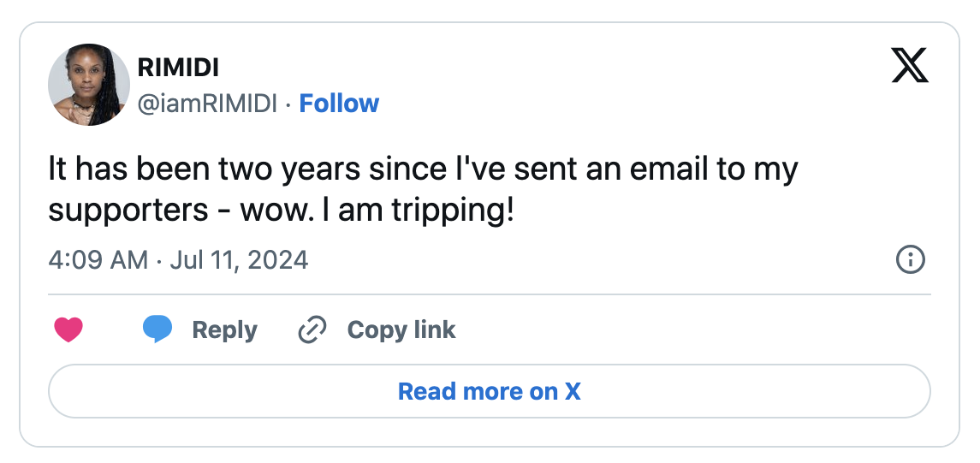Open RIMIDI's profile picture
The image size is (980, 463).
pyautogui.click(x=89, y=85)
